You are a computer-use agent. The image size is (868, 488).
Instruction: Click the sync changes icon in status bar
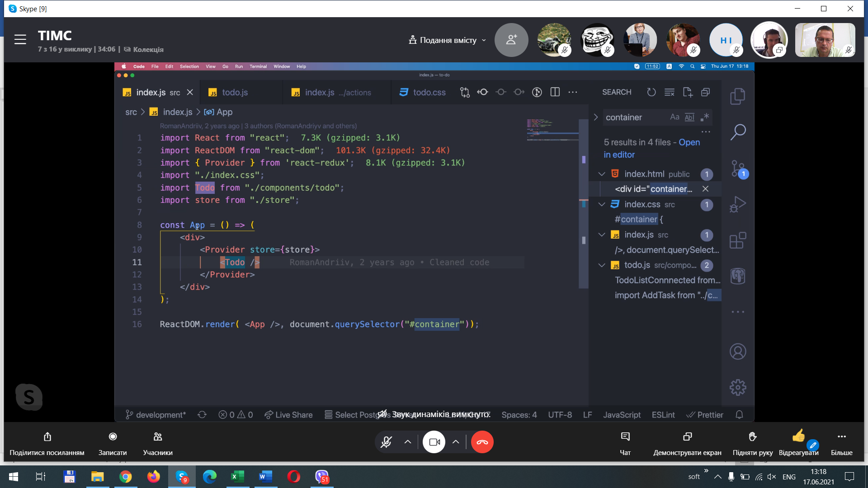coord(202,415)
